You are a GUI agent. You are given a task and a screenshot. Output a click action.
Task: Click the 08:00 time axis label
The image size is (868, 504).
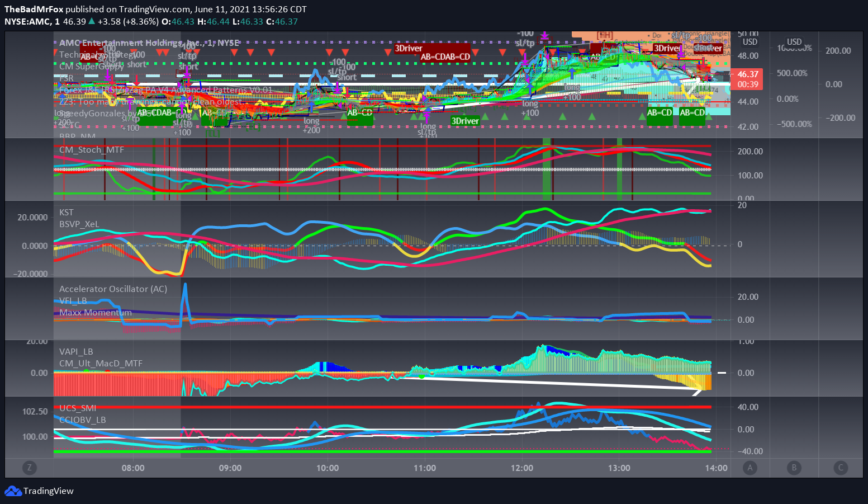(x=133, y=468)
